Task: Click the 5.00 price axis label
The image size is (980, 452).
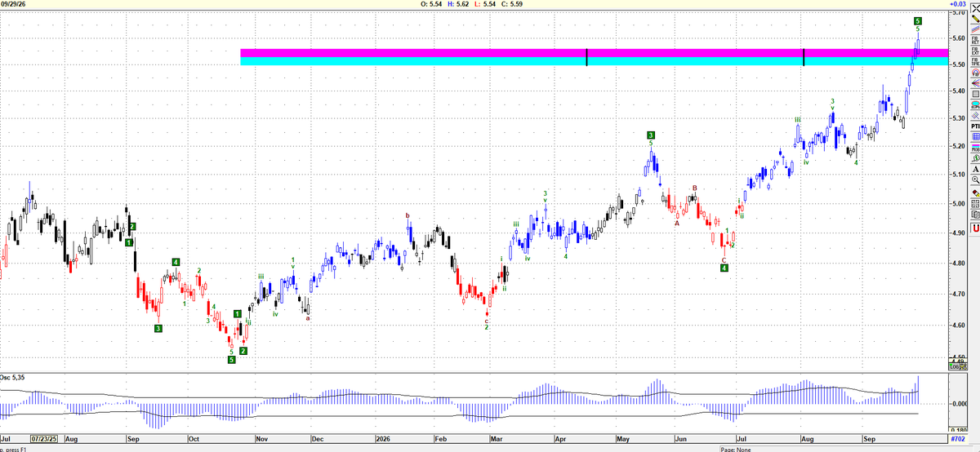Action: click(960, 203)
